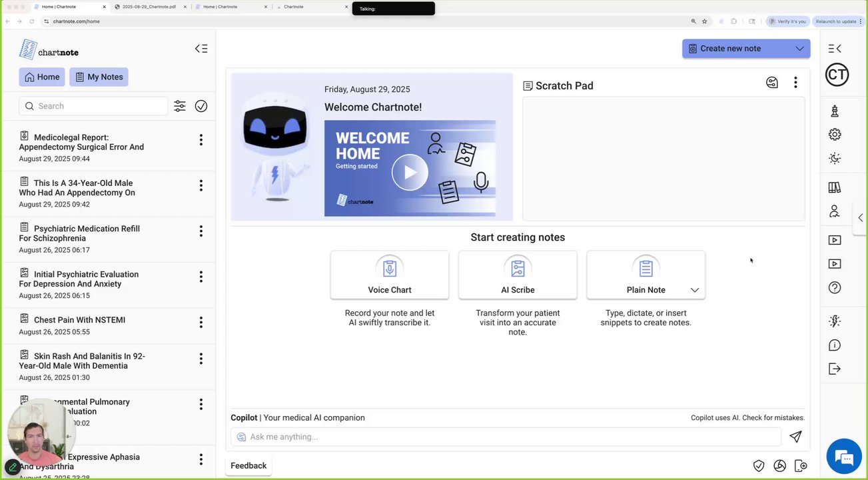Start an AI Scribe note
The image size is (868, 480).
pyautogui.click(x=518, y=275)
